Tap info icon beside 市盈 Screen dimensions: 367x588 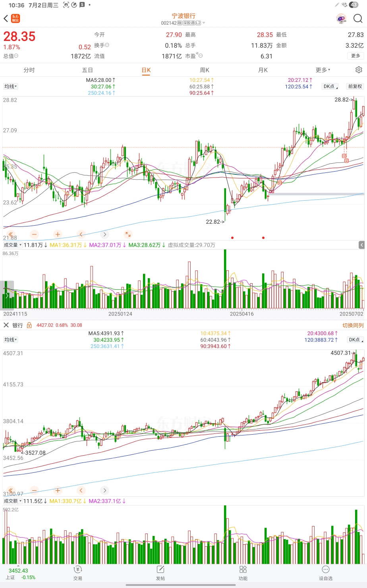[x=201, y=56]
